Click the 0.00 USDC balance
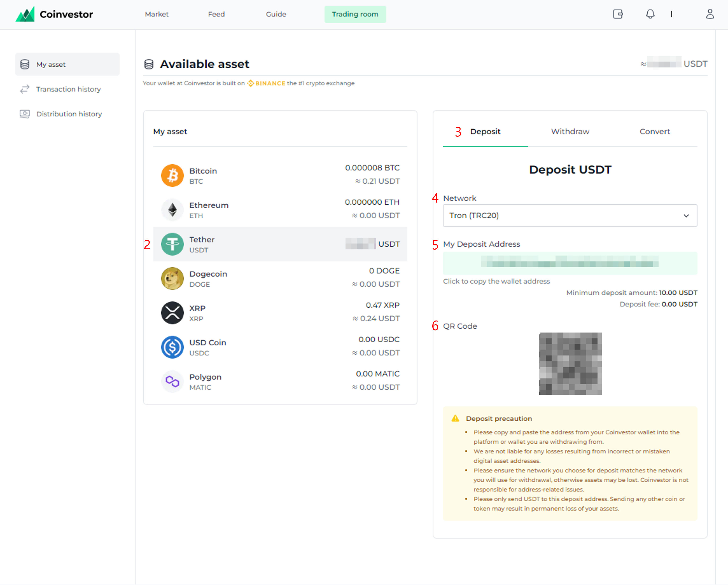728x585 pixels. click(379, 339)
